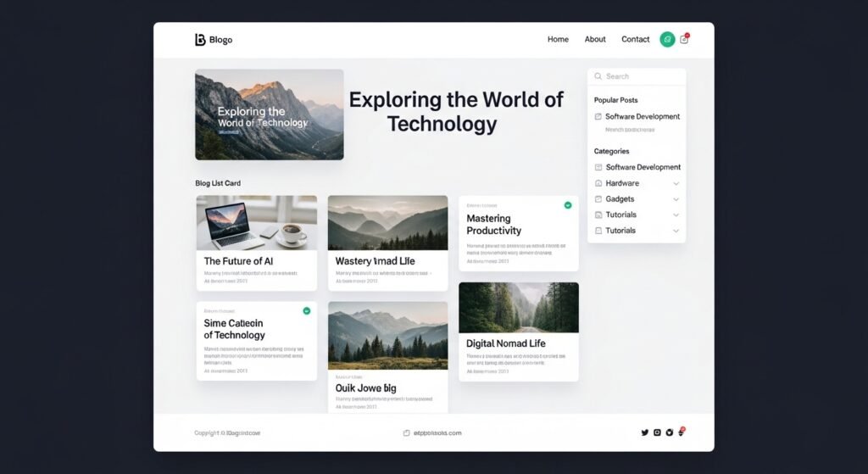Open the Contact page link

tap(635, 40)
